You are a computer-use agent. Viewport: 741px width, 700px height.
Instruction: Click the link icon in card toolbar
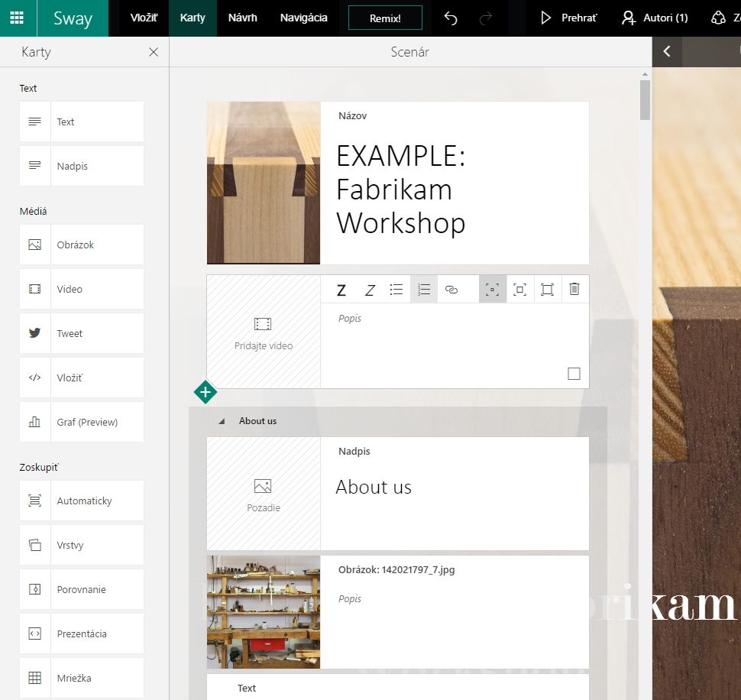click(451, 290)
